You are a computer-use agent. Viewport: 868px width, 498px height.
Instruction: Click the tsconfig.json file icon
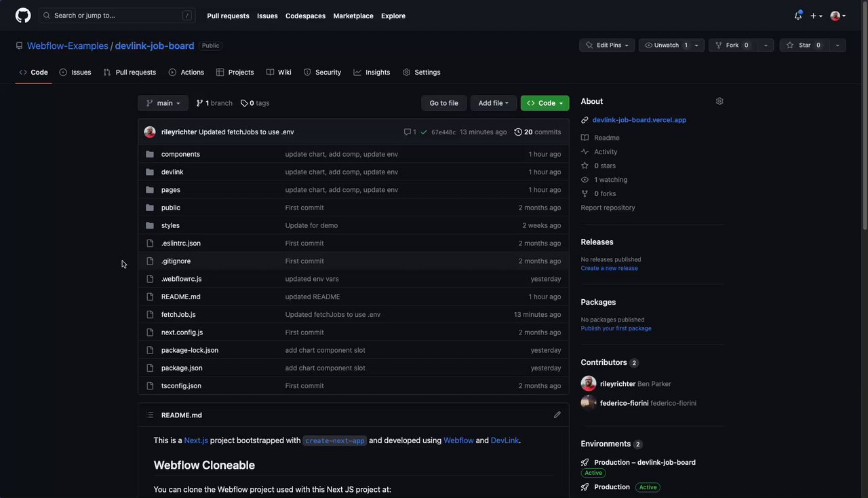click(150, 385)
